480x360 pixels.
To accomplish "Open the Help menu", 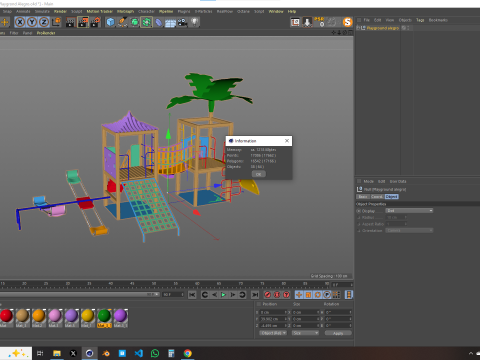I will pyautogui.click(x=292, y=11).
